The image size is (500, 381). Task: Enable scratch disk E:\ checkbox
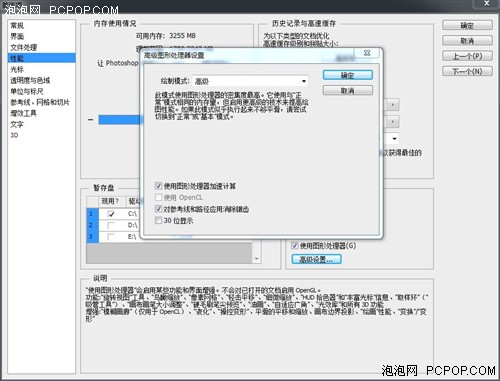point(111,237)
